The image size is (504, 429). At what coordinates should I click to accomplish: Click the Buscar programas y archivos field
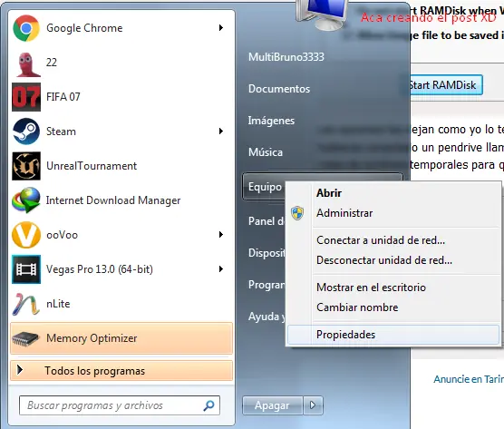point(120,405)
